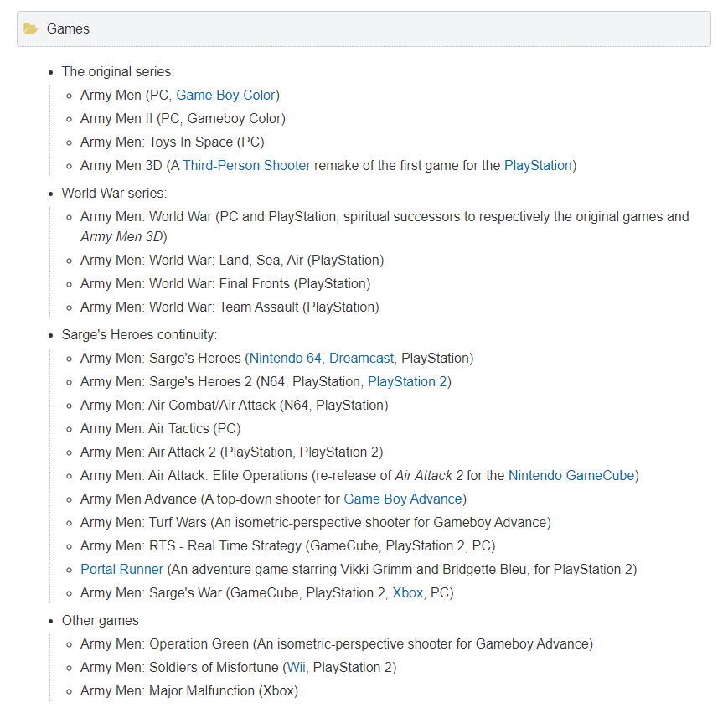Image resolution: width=728 pixels, height=708 pixels.
Task: Click italic 'Army Men 3D' text in World War entry
Action: click(x=122, y=237)
